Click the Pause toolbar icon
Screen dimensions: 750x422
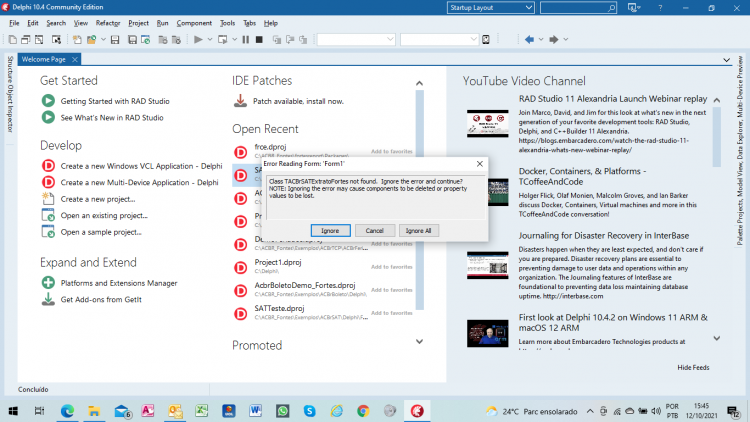click(246, 40)
